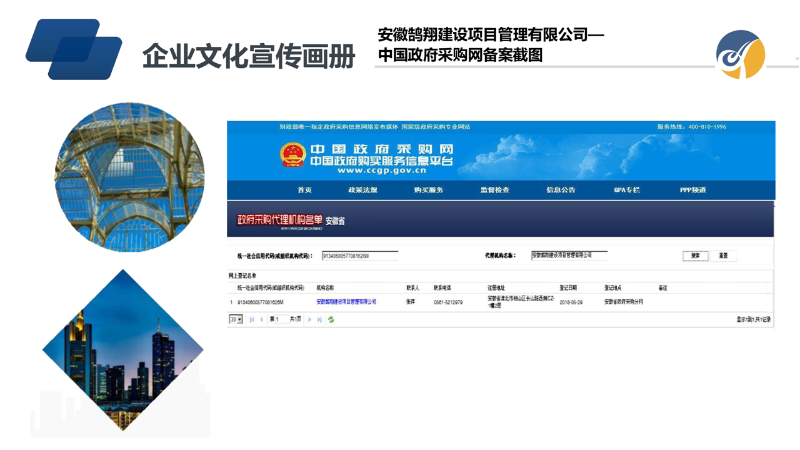Click the 重置 reset button
The width and height of the screenshot is (800, 450).
tap(722, 255)
